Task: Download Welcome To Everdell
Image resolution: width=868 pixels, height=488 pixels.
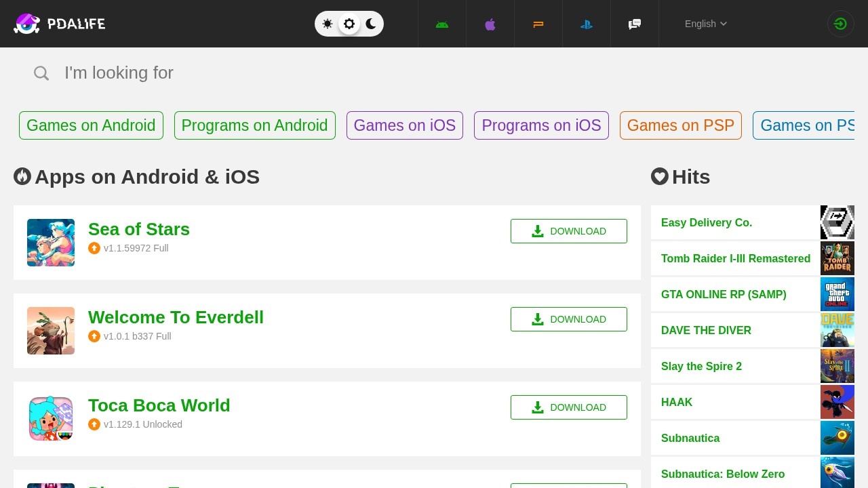Action: (x=569, y=319)
